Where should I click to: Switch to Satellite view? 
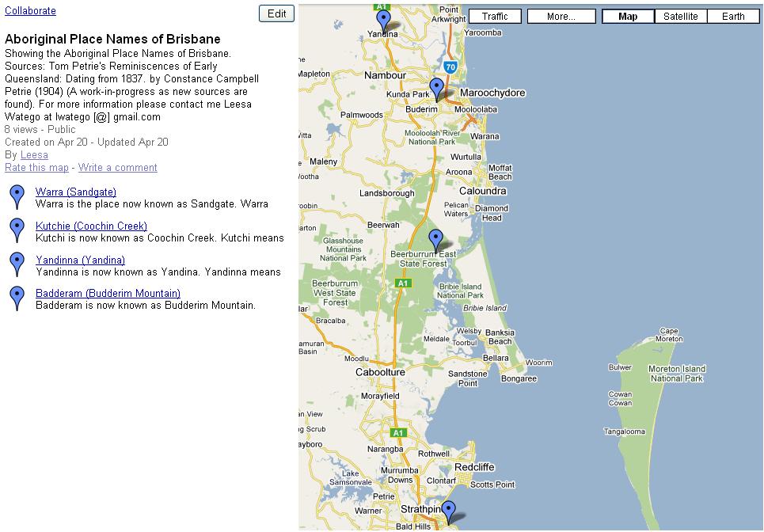[680, 16]
